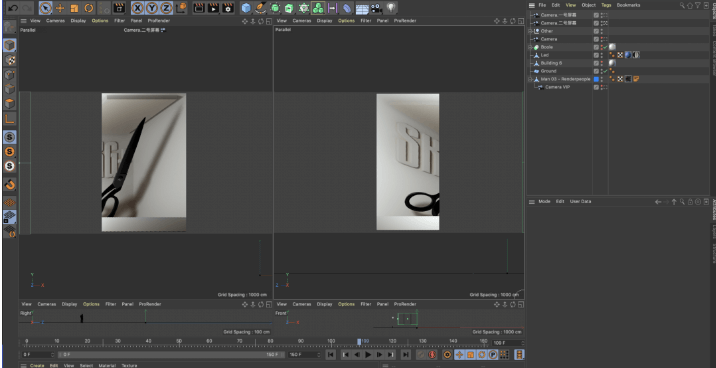Open Bookmarks menu in Object Manager
This screenshot has width=716, height=368.
point(628,5)
